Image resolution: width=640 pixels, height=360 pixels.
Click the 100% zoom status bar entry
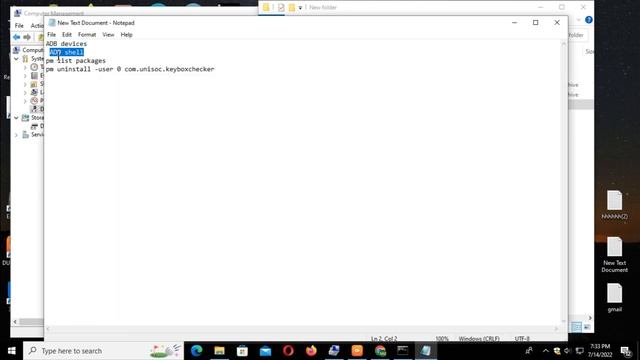[x=442, y=339]
